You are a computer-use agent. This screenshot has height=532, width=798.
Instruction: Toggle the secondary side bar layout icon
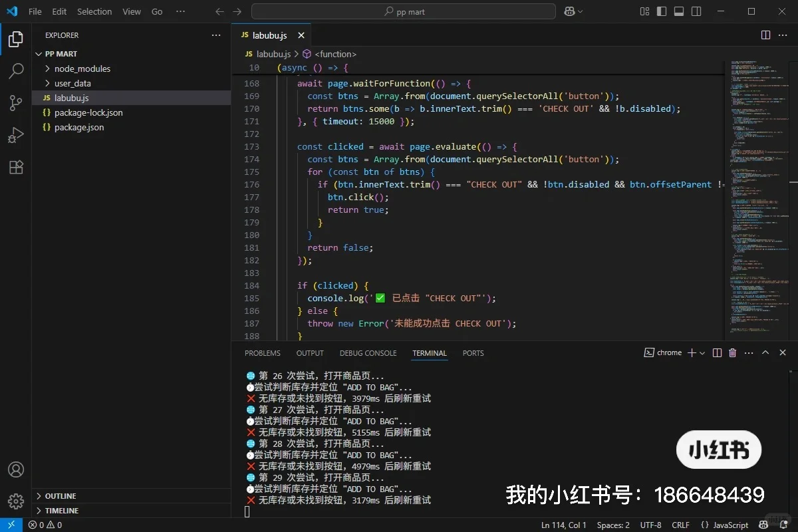[695, 11]
